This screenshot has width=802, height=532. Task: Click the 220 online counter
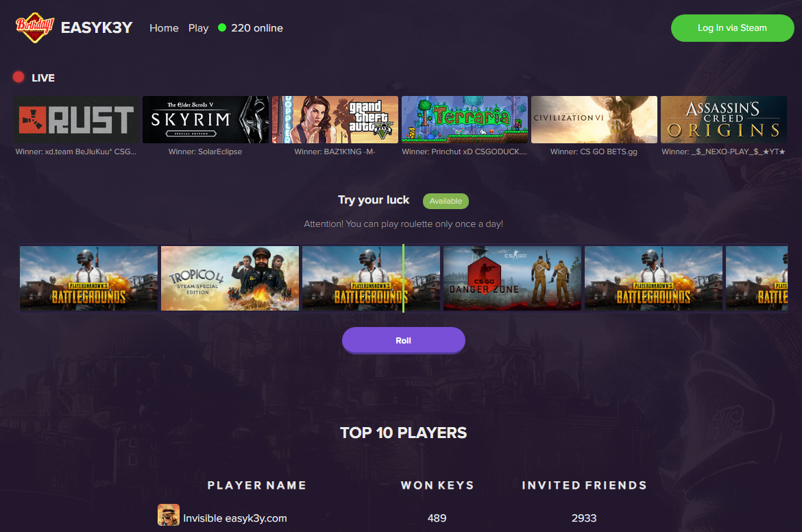tap(257, 28)
